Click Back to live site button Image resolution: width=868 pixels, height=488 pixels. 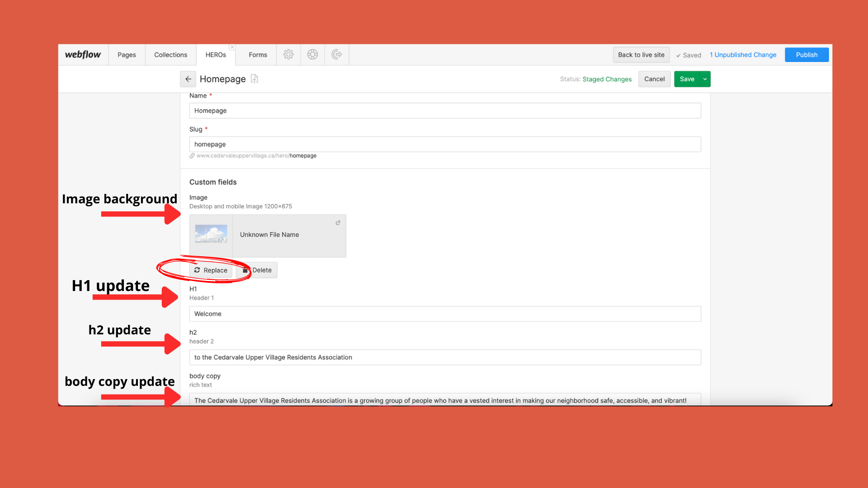(x=641, y=55)
